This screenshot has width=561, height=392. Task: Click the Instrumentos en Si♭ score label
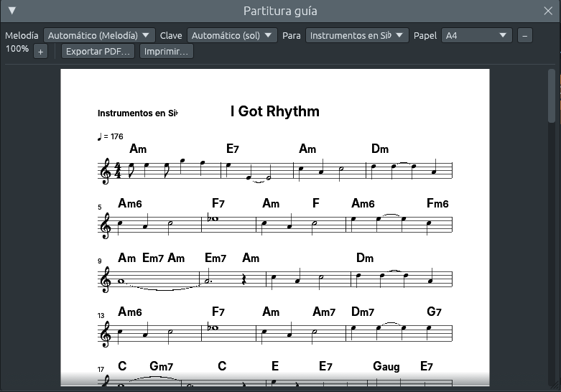[x=138, y=113]
